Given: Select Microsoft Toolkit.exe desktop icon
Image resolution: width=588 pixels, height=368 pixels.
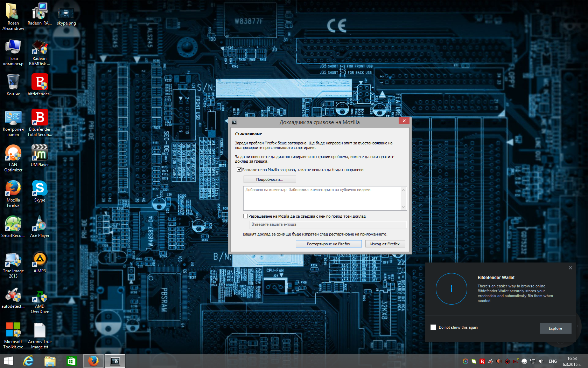Looking at the screenshot, I should point(13,335).
